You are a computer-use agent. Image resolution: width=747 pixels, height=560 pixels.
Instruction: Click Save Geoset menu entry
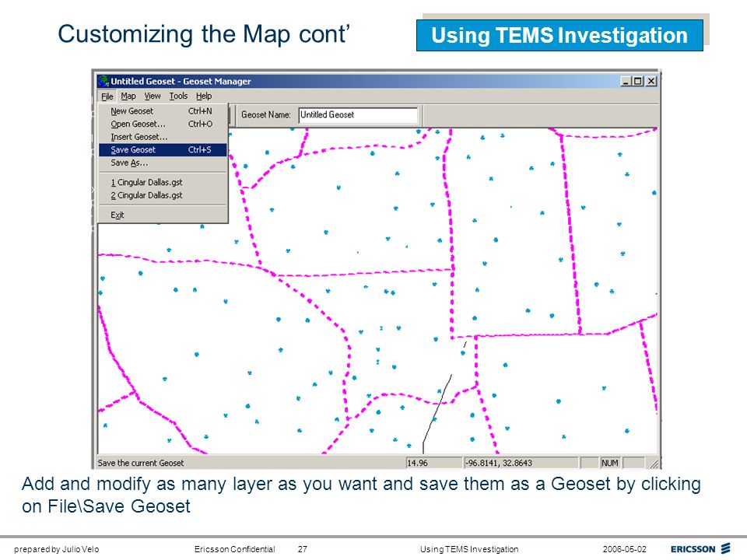coord(163,149)
